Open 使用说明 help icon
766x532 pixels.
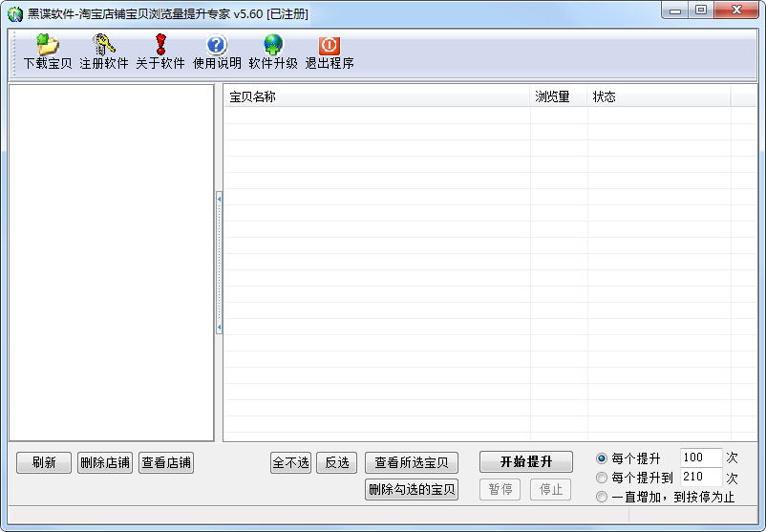tap(217, 45)
